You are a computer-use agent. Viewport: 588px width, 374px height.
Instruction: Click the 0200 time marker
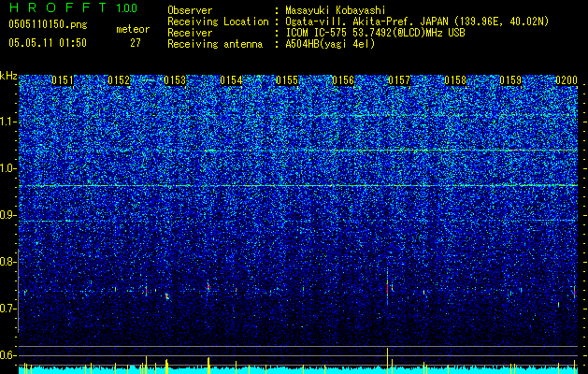[566, 80]
